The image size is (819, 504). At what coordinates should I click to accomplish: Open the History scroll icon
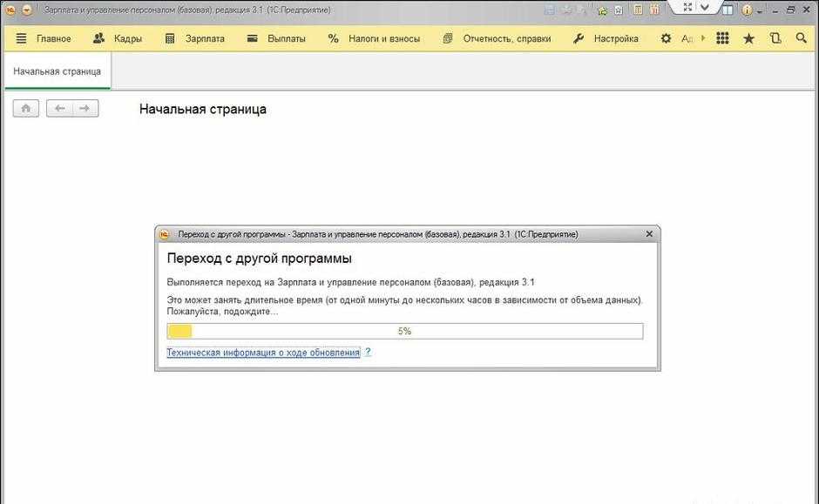[775, 38]
